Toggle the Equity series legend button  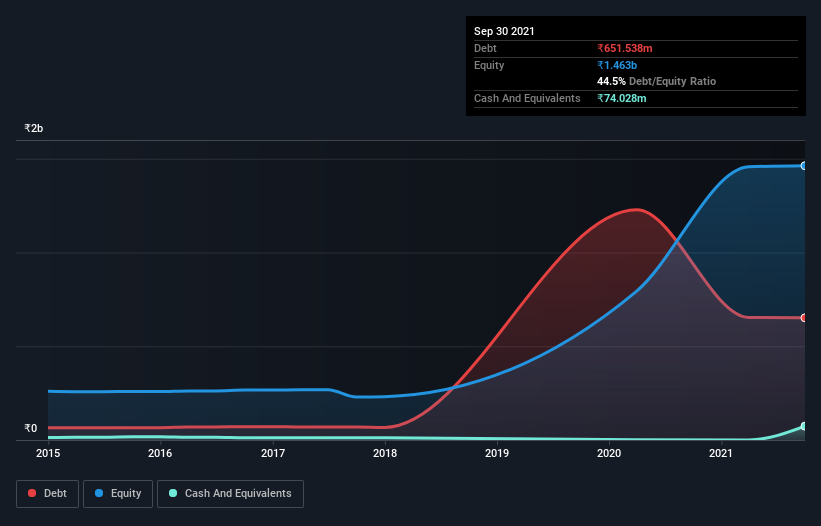118,494
